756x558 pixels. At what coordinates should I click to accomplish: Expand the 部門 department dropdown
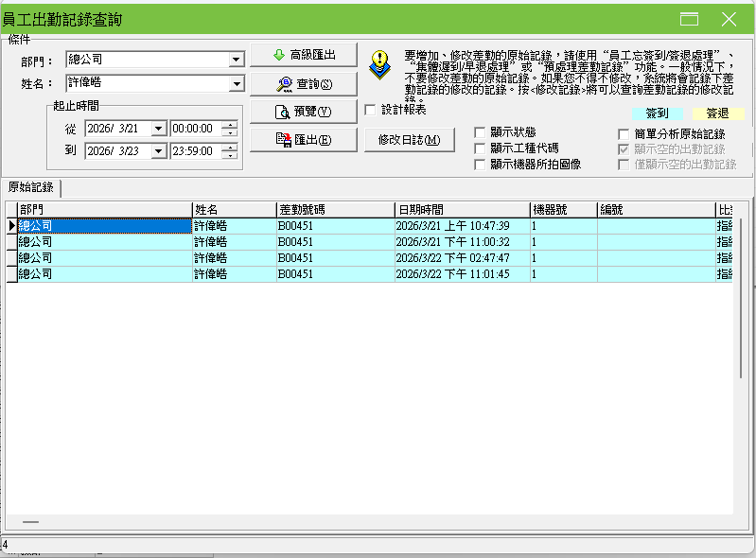(236, 61)
